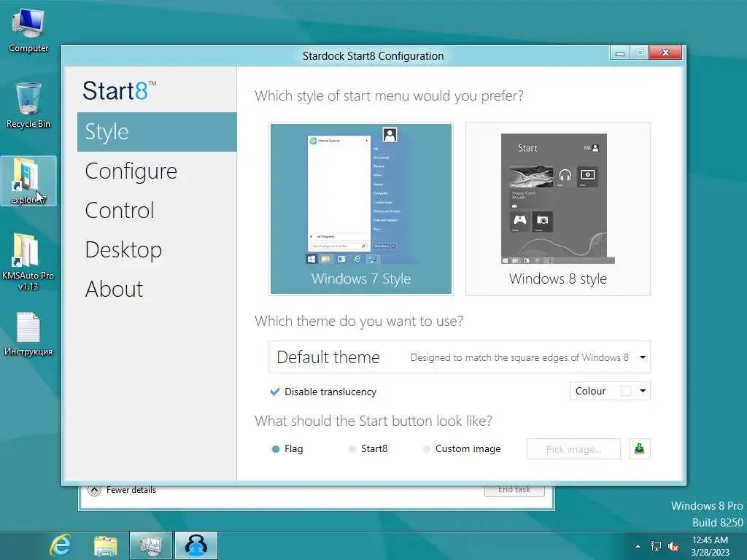Image resolution: width=747 pixels, height=560 pixels.
Task: Minimize the Start8 Configuration window
Action: 620,52
